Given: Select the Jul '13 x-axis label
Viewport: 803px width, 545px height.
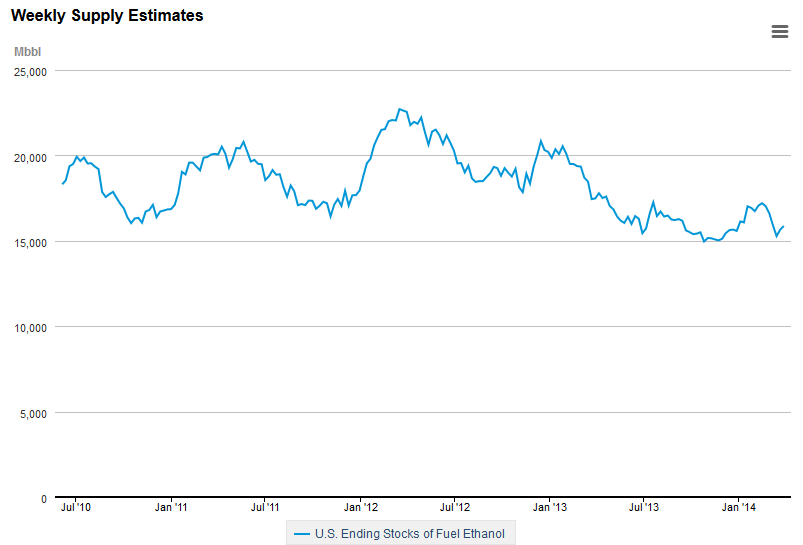Looking at the screenshot, I should click(643, 508).
